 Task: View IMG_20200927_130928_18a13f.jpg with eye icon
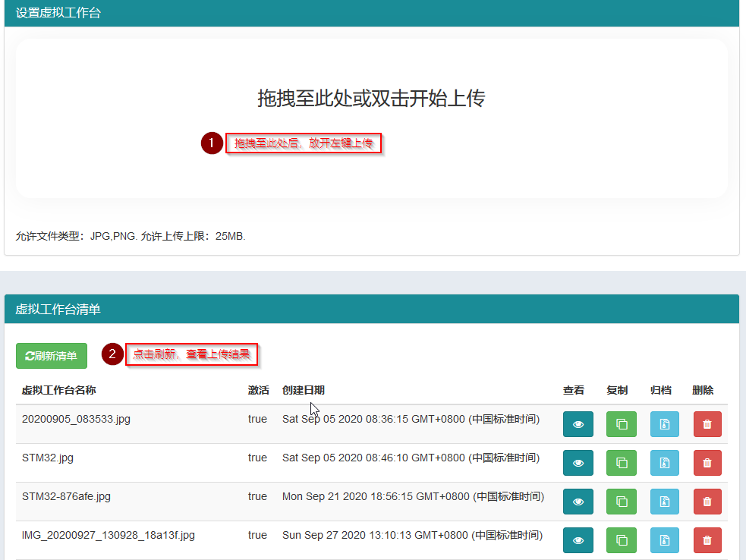pos(578,540)
